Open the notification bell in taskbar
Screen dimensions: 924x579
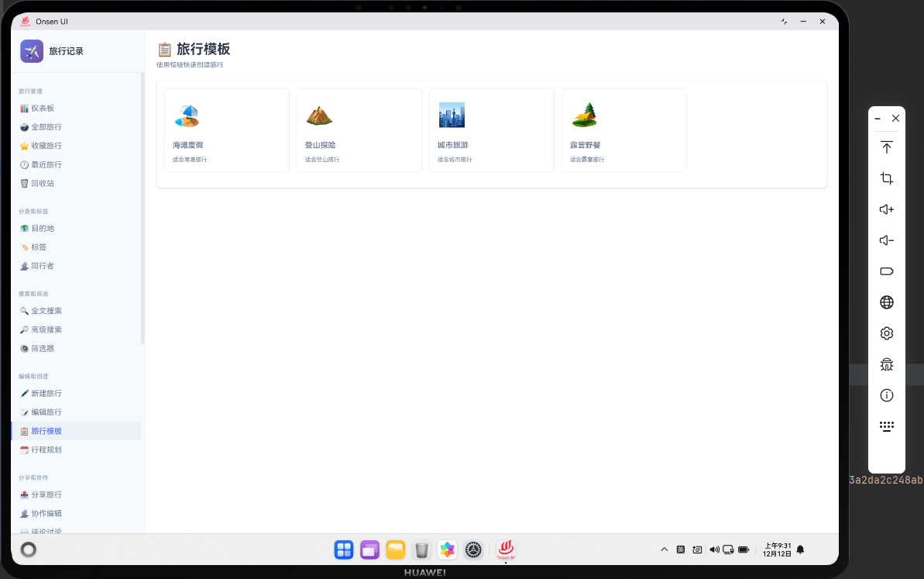coord(800,550)
